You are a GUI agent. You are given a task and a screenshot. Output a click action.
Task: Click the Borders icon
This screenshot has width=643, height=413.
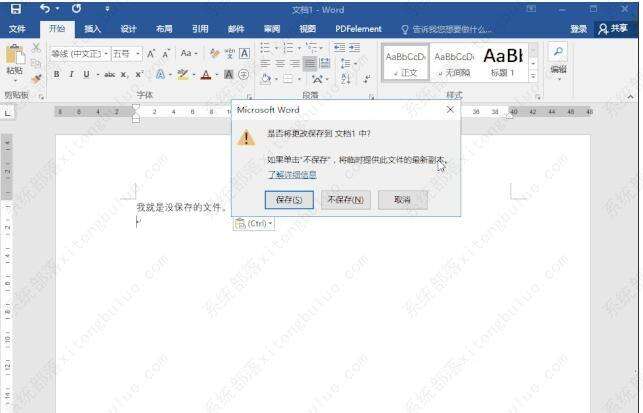pos(288,78)
